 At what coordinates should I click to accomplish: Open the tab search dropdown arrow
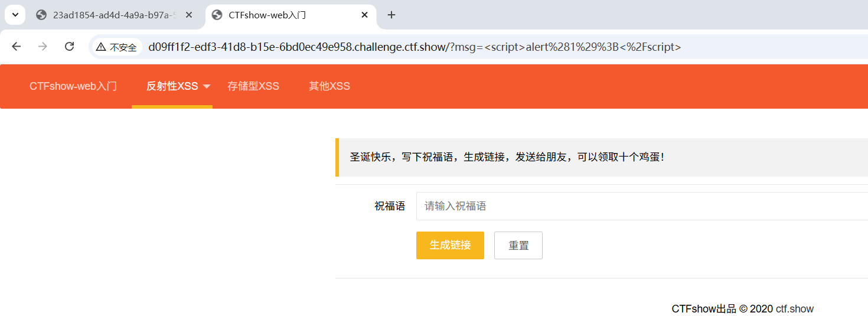tap(15, 15)
